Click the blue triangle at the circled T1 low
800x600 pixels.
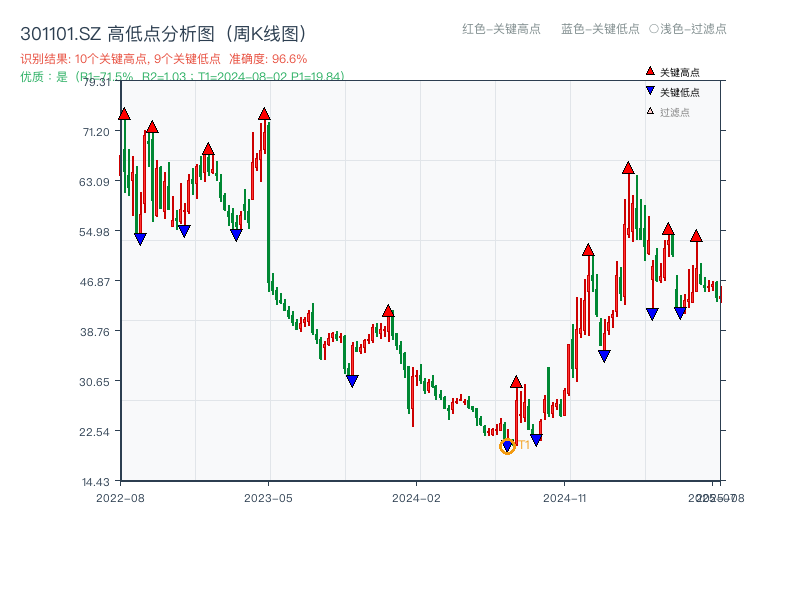pos(507,446)
